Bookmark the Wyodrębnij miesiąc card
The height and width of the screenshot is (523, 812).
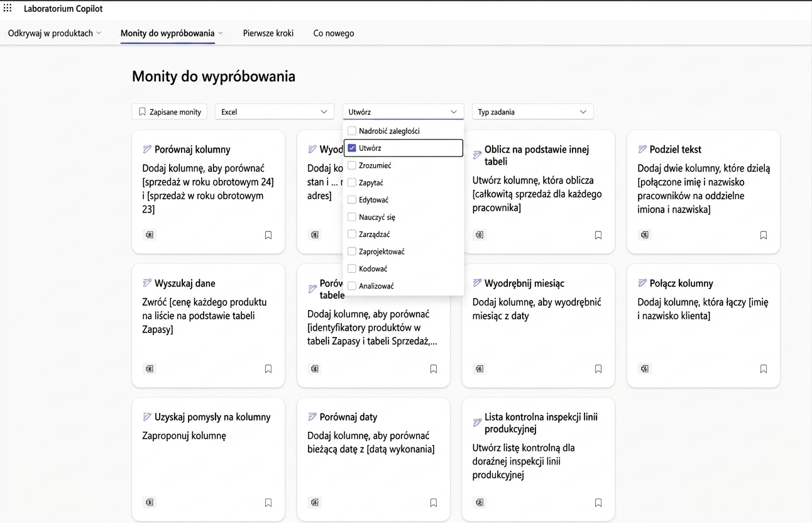[x=598, y=369]
